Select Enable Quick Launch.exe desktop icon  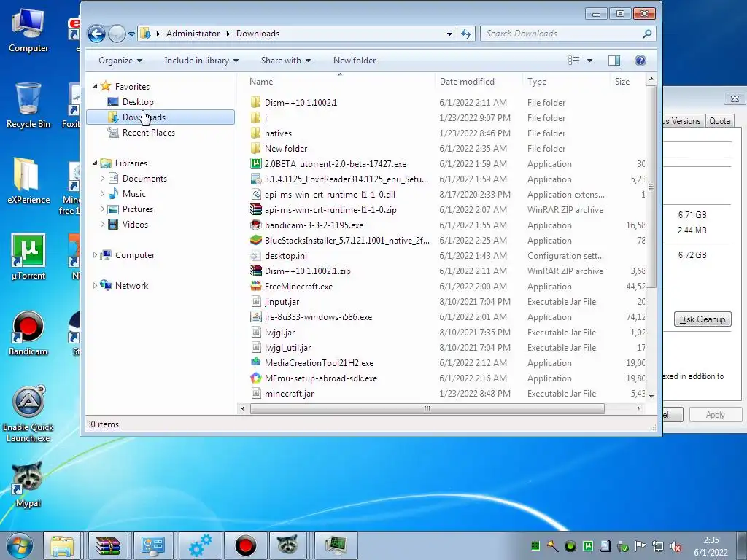pos(28,413)
